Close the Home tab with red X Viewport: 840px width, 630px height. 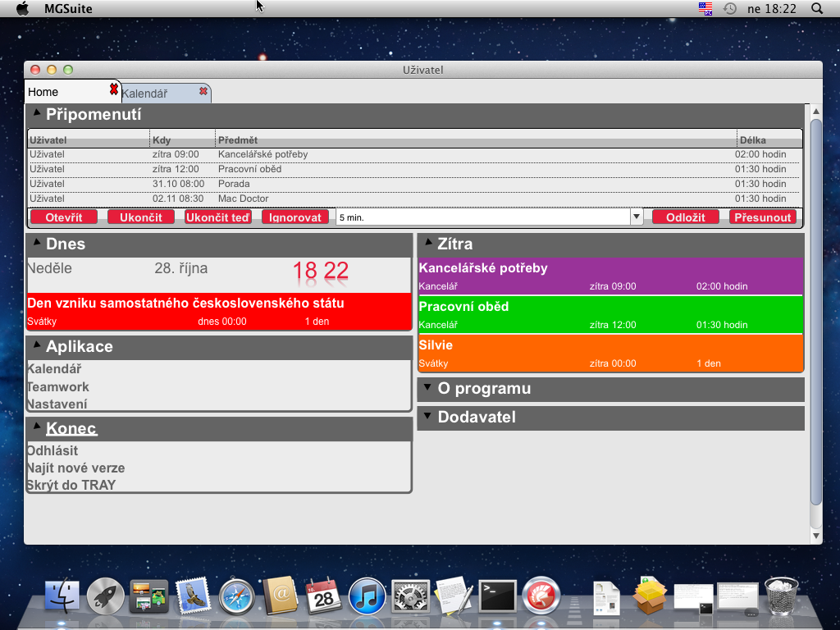click(x=113, y=89)
